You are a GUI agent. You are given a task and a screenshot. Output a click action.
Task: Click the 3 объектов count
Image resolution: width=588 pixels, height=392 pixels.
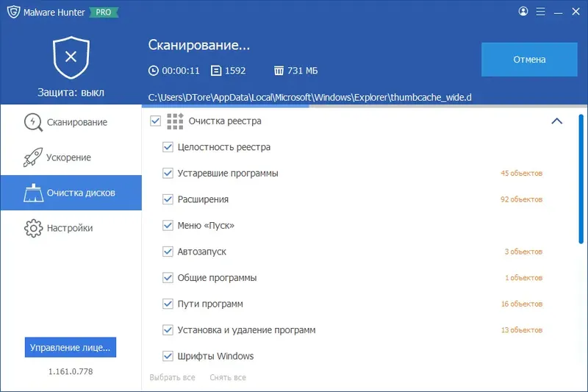tap(523, 252)
